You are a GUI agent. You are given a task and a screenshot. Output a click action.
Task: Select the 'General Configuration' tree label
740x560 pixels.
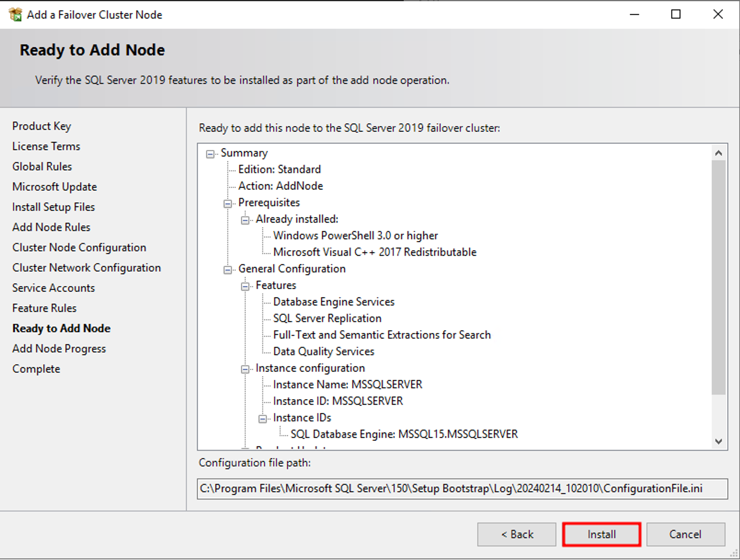292,269
